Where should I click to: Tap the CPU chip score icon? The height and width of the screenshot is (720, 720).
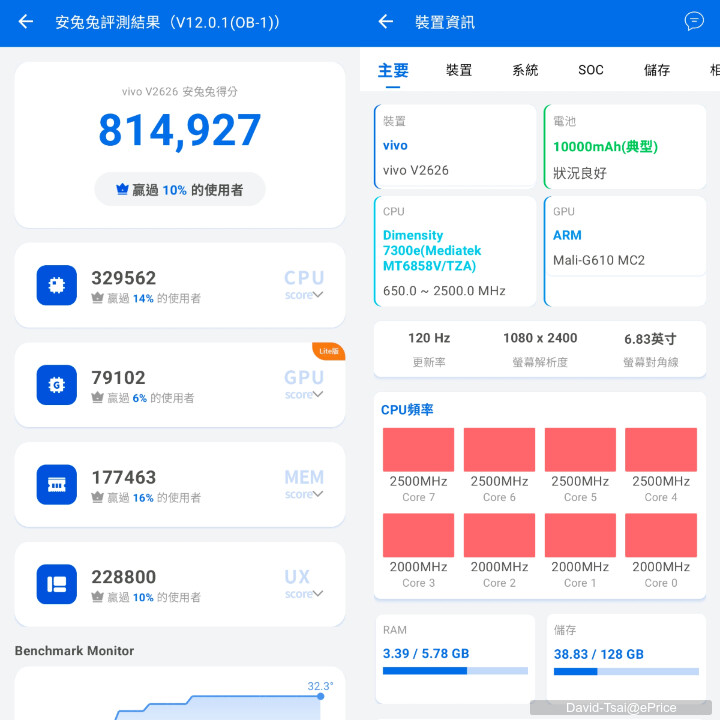click(56, 285)
